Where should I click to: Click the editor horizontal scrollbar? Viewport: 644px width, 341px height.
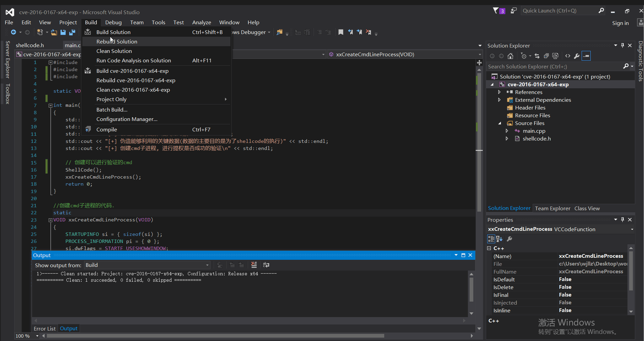point(215,336)
